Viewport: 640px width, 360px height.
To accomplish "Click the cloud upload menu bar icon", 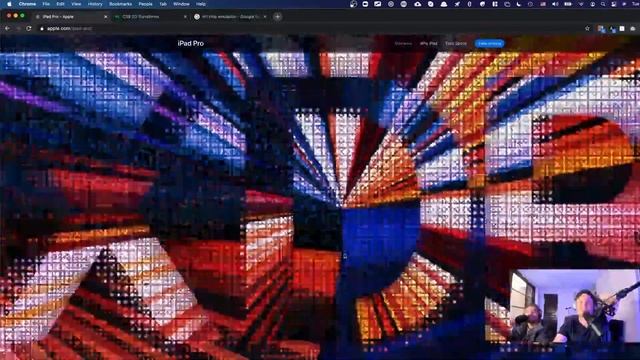I will 418,4.
